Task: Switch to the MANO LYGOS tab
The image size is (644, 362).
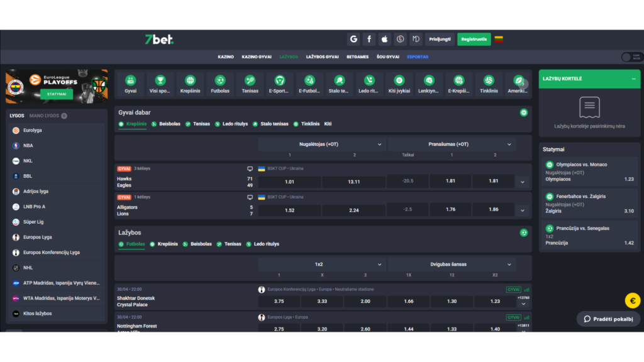Action: click(x=45, y=116)
